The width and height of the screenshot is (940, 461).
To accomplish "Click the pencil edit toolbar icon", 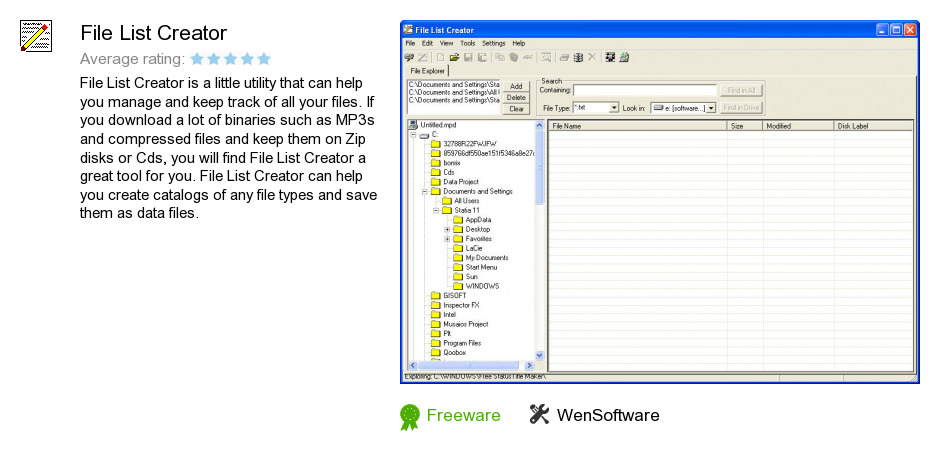I will pos(423,58).
